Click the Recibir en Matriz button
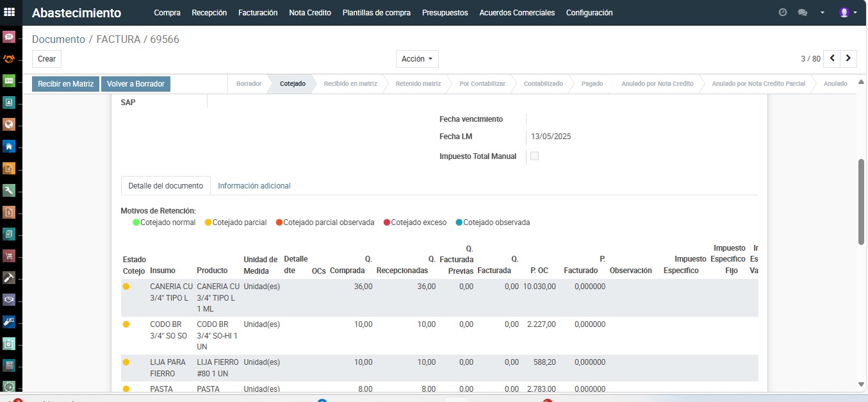The height and width of the screenshot is (402, 868). 65,84
